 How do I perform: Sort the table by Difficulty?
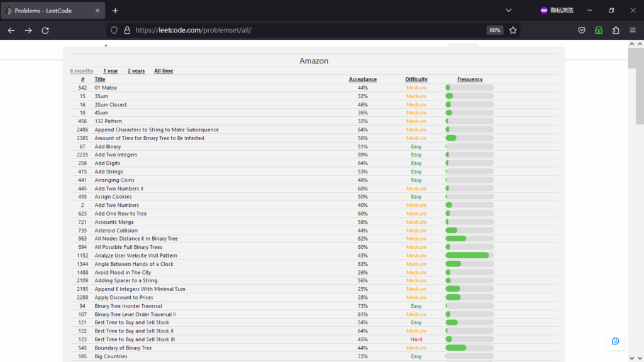[416, 79]
